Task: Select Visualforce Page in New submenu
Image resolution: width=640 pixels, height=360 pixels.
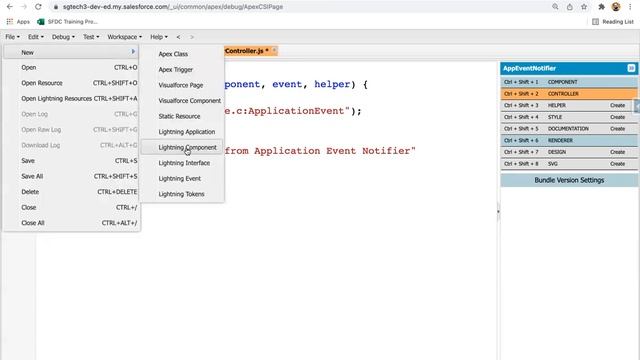Action: (182, 85)
